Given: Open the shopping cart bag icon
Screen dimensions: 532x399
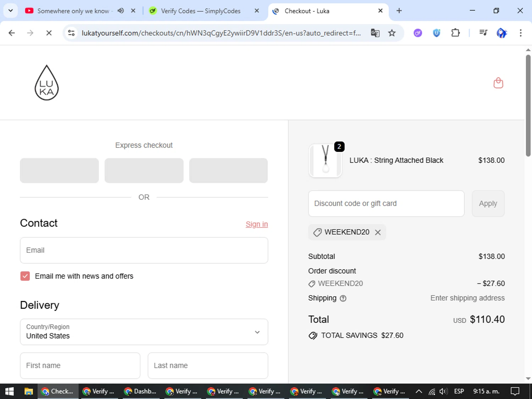Looking at the screenshot, I should tap(498, 83).
